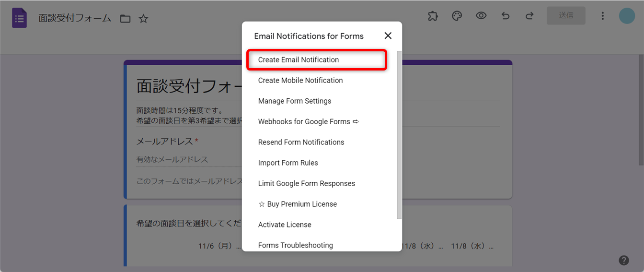Choose Create Mobile Notification
Viewport: 644px width, 272px height.
(x=300, y=81)
